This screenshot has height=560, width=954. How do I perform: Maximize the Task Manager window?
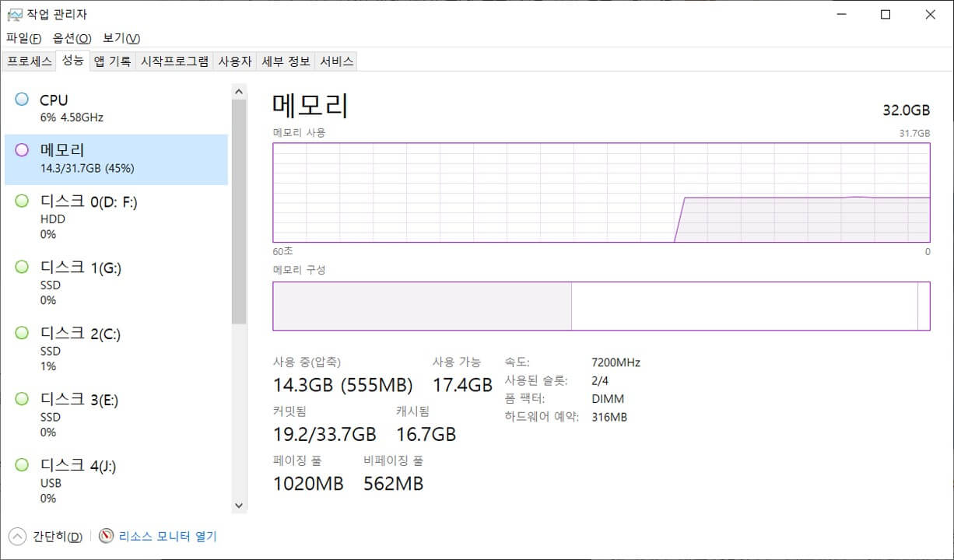coord(886,14)
